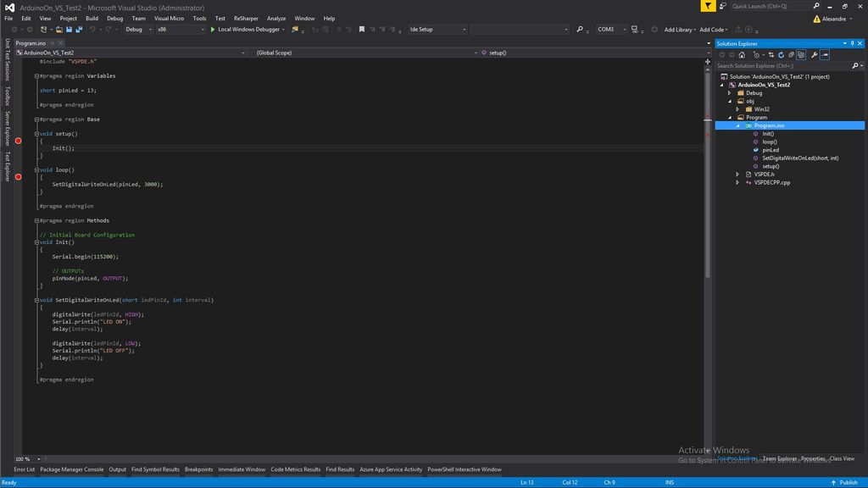868x488 pixels.
Task: Click the Undo arrow icon
Action: (x=92, y=30)
